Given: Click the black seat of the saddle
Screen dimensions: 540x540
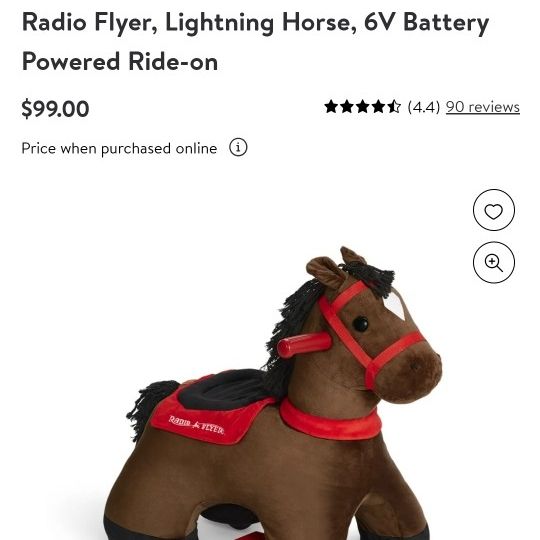Looking at the screenshot, I should pyautogui.click(x=228, y=389).
